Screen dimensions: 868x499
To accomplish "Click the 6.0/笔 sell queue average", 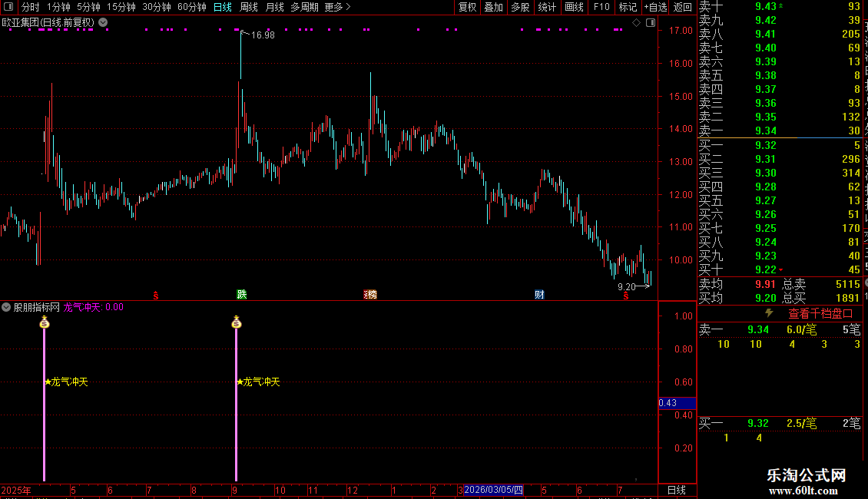I will [x=802, y=329].
